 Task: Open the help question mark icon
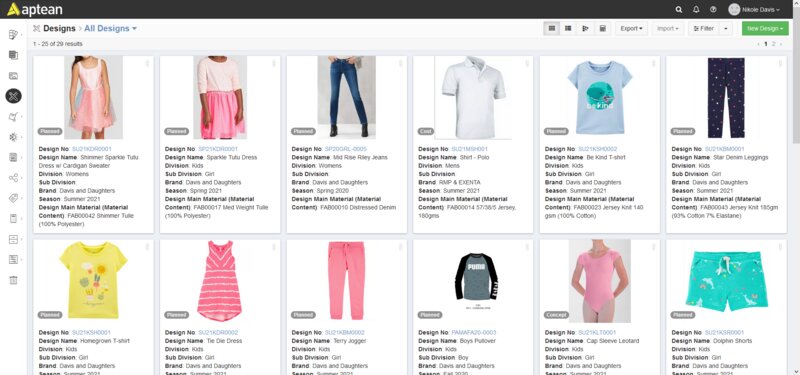click(713, 9)
